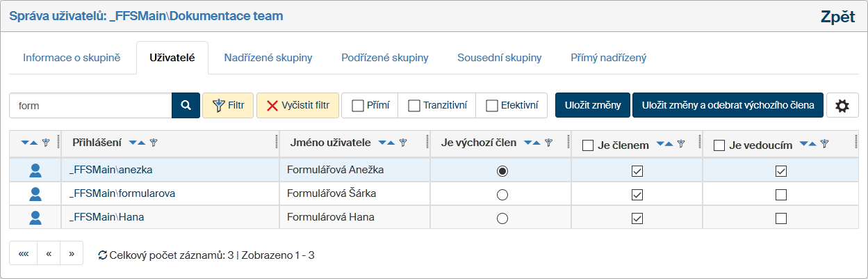Viewport: 868px width, 279px height.
Task: Click the user icon for _FFSMain\Hana
Action: (x=35, y=217)
